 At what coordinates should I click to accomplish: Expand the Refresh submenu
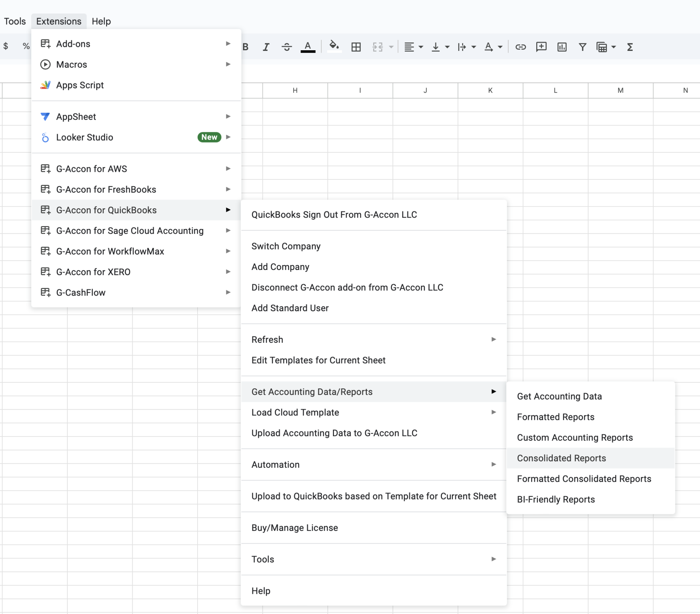374,340
